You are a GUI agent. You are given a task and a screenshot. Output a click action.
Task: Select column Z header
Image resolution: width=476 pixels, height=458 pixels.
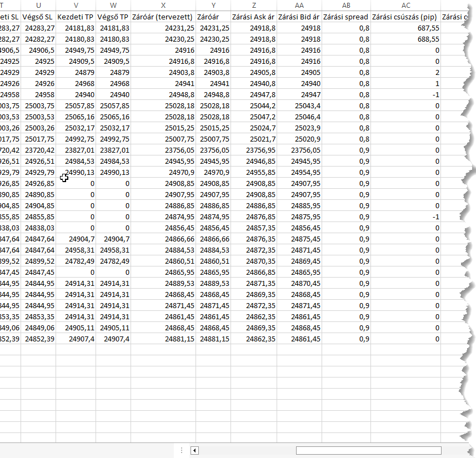(x=254, y=5)
